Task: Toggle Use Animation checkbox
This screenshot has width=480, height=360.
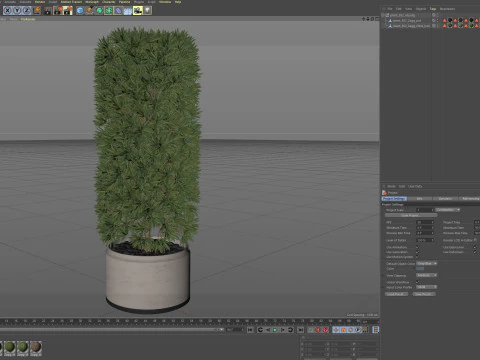Action: tap(417, 247)
